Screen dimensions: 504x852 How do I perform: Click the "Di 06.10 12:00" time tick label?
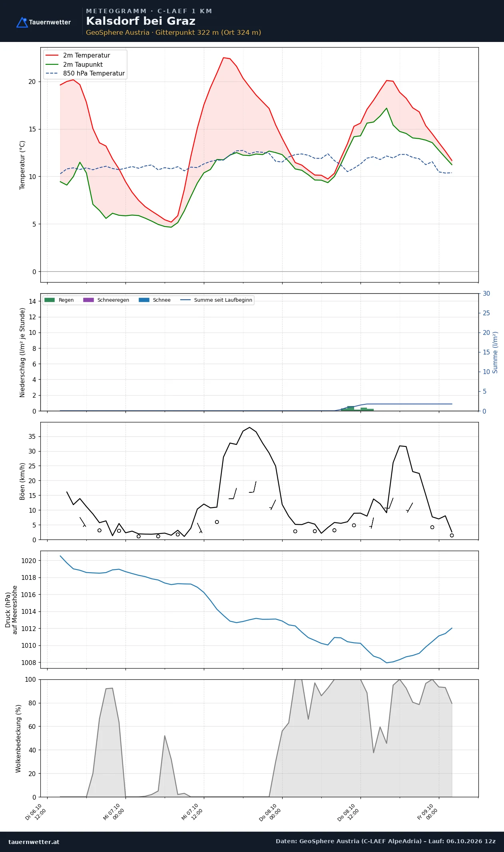[x=36, y=812]
